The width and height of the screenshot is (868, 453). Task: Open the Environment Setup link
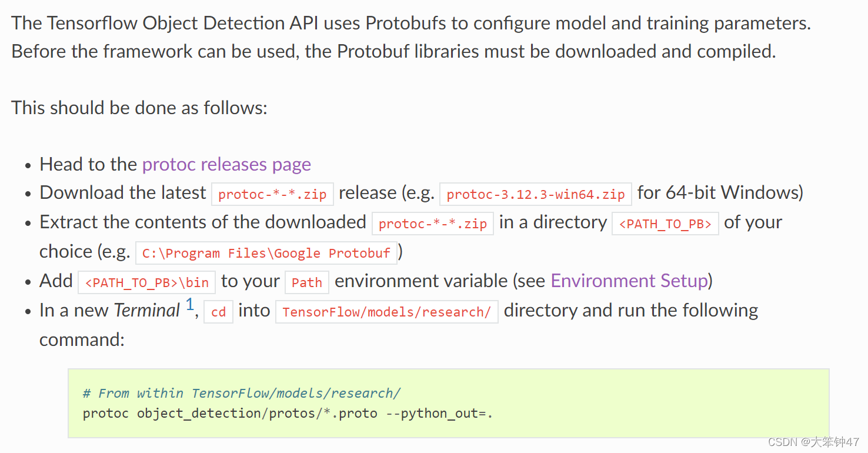coord(629,281)
